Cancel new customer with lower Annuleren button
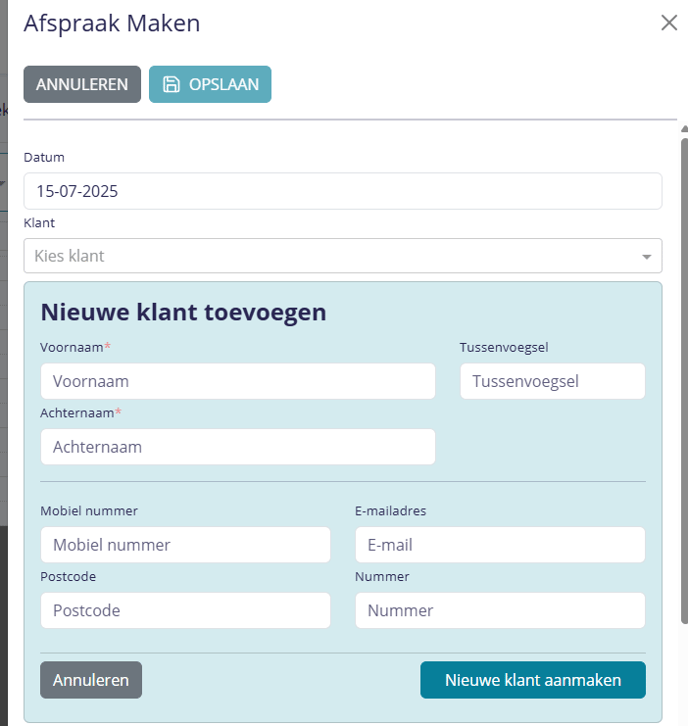The width and height of the screenshot is (688, 726). [x=91, y=680]
